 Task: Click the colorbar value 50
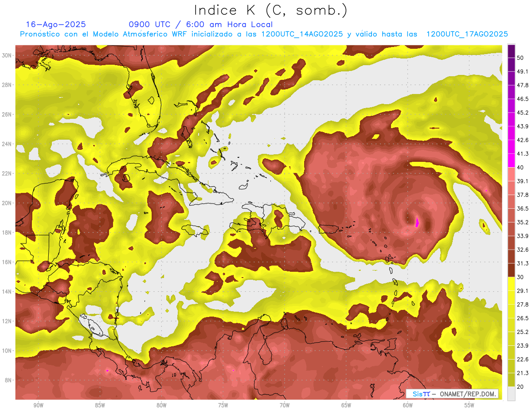coord(520,58)
